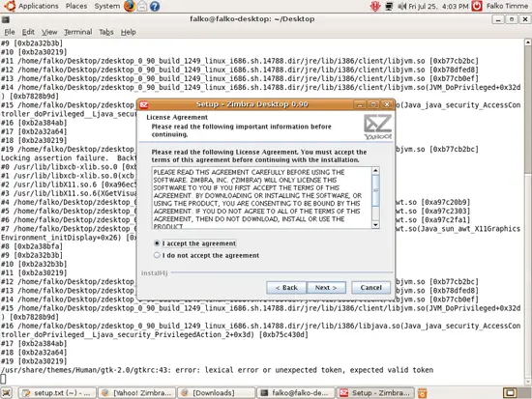This screenshot has height=399, width=532.
Task: Cancel the Zimbra Desktop setup
Action: pos(370,288)
